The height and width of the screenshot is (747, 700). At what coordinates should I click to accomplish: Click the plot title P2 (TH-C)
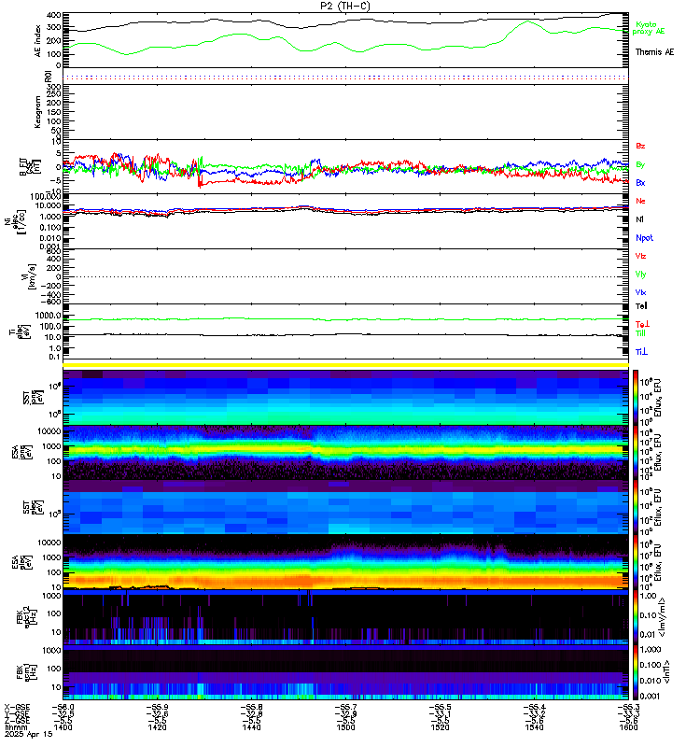344,6
